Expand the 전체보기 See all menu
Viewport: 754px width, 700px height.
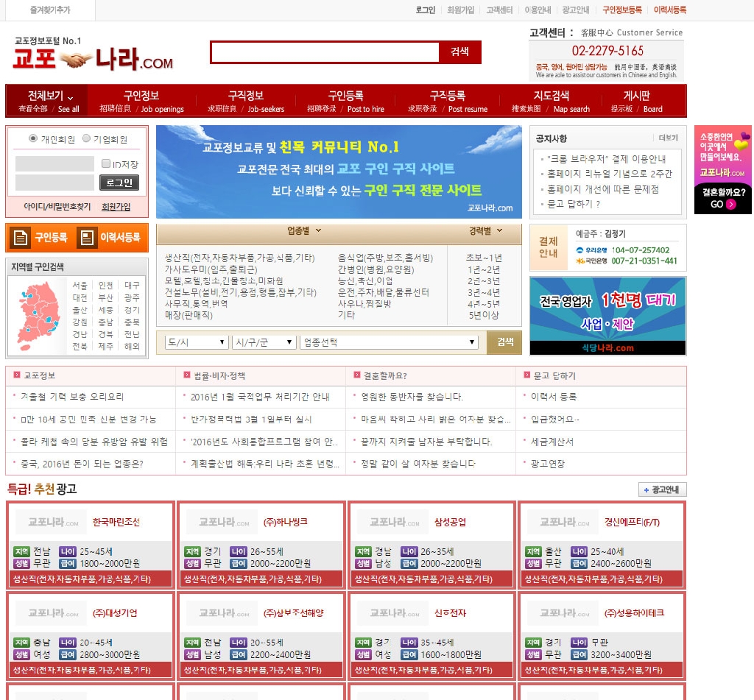click(48, 102)
